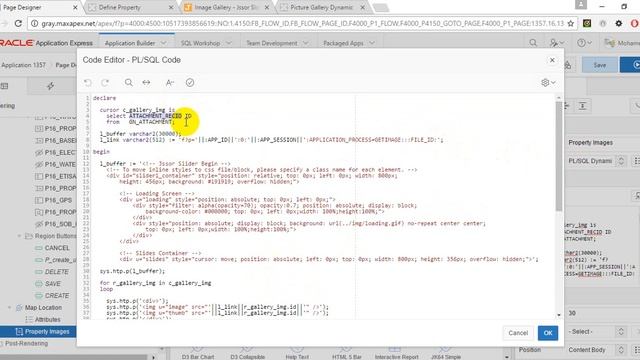Screen dimensions: 640x360
Task: Open the administration menu icon in header
Action: click(557, 42)
